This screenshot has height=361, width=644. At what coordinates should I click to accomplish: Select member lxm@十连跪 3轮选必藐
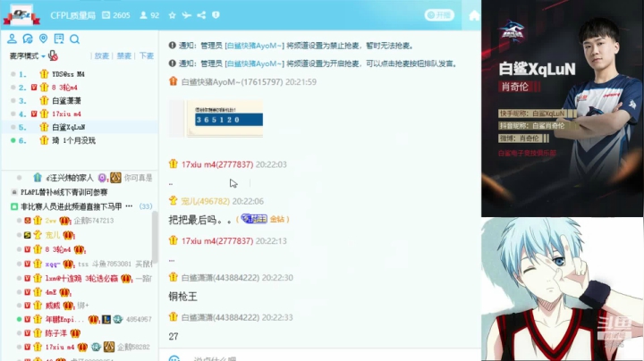81,278
